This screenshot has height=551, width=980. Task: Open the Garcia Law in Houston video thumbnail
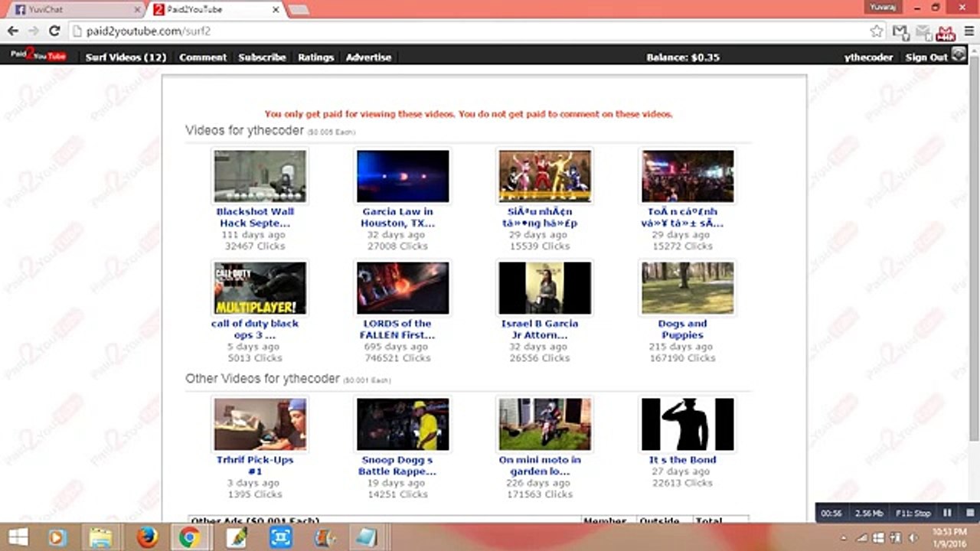[403, 176]
